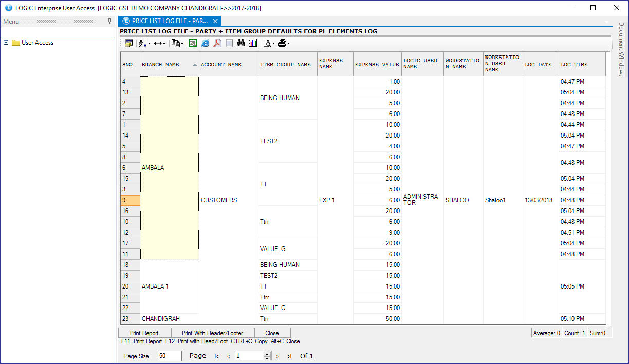Click the EXP 1 expense name cell
The height and width of the screenshot is (364, 629).
[x=335, y=200]
